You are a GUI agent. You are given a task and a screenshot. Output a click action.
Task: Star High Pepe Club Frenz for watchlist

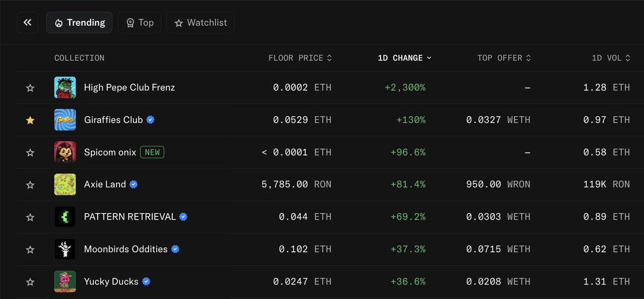pos(30,88)
